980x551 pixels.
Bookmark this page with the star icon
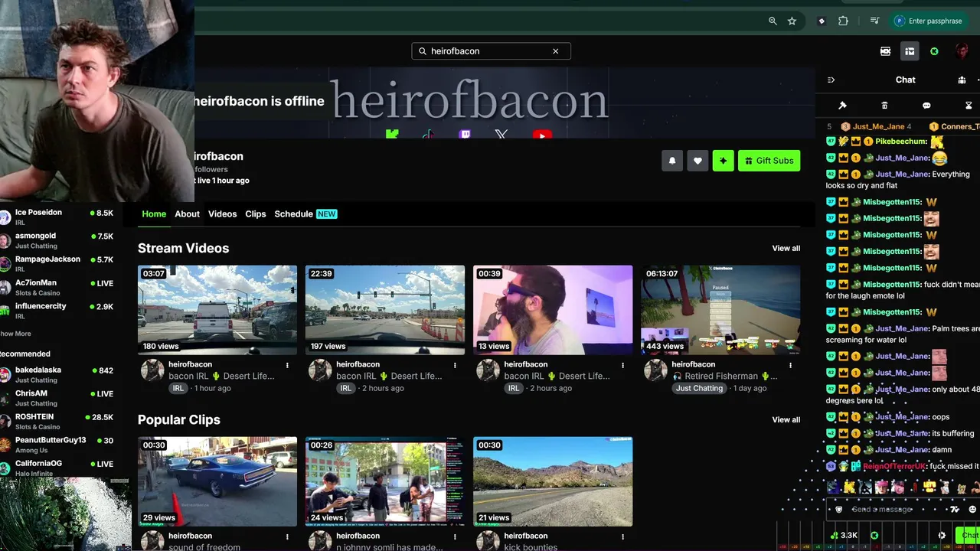pos(792,21)
